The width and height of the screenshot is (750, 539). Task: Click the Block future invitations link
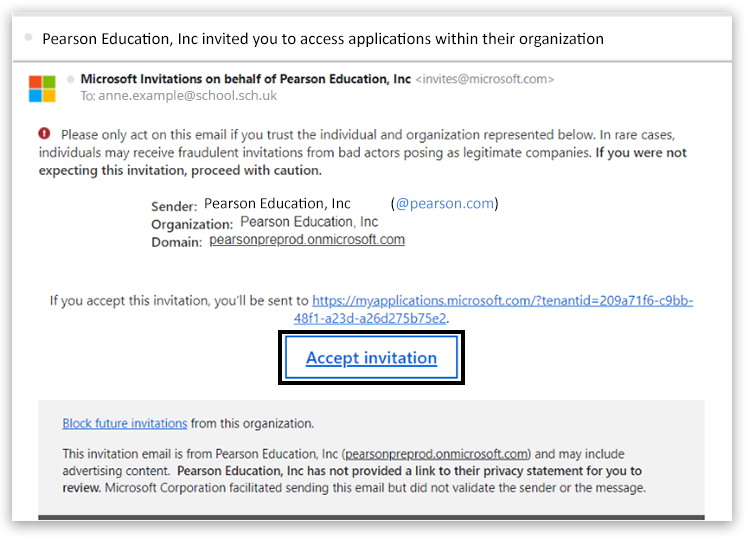tap(125, 423)
